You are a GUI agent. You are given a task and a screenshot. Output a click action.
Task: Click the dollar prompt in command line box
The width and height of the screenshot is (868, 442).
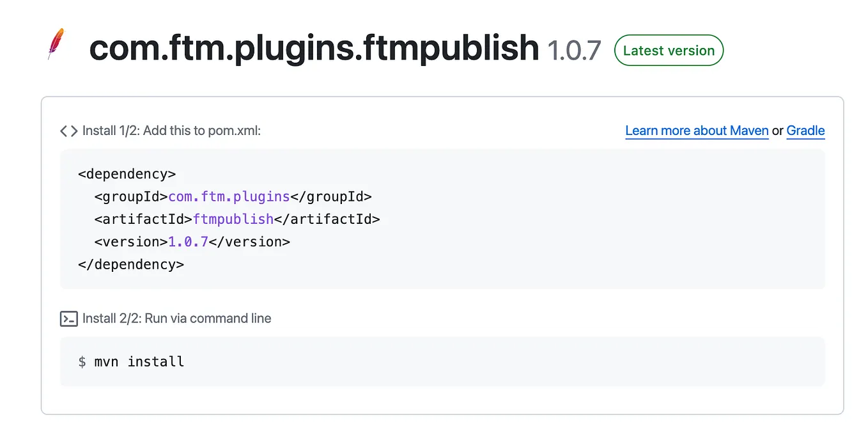coord(81,361)
